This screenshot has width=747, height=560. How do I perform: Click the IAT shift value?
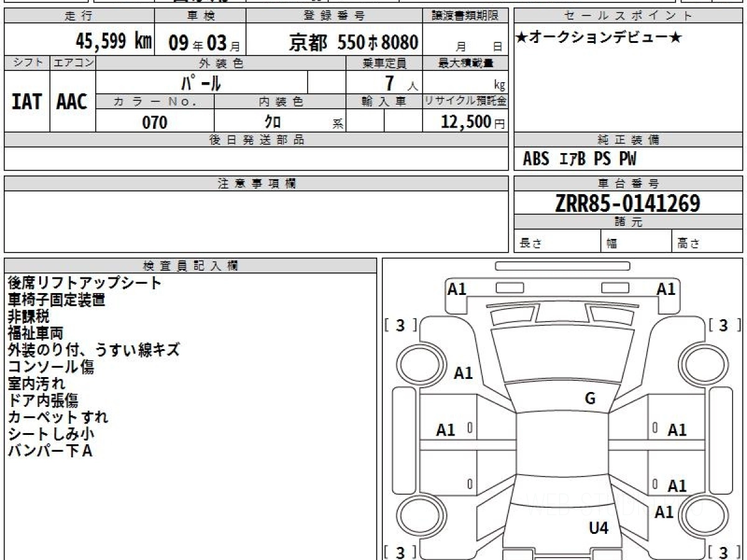(27, 101)
